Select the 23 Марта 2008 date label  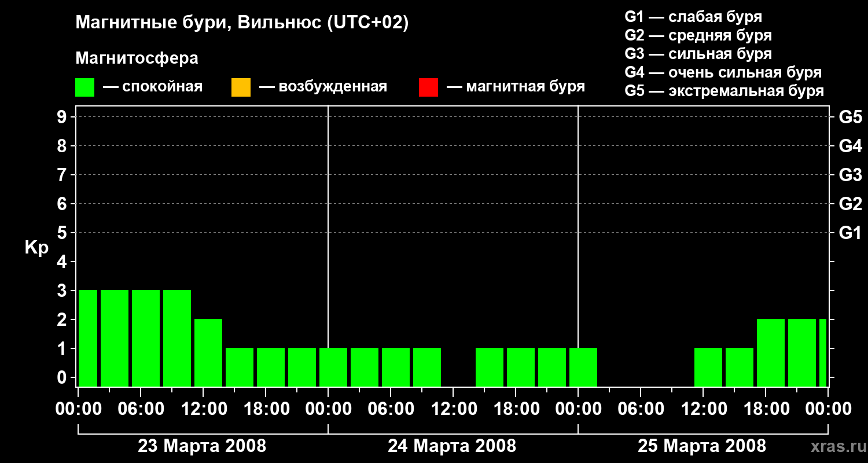(x=202, y=446)
